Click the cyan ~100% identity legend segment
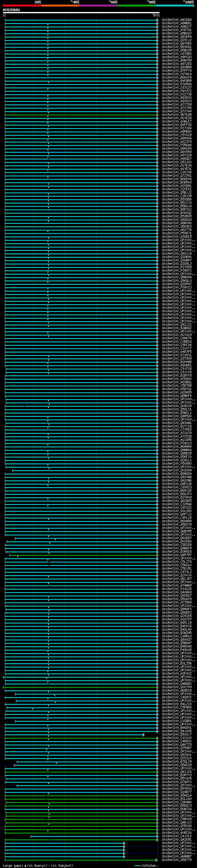Viewport: 197px width, 868px height. [x=175, y=6]
